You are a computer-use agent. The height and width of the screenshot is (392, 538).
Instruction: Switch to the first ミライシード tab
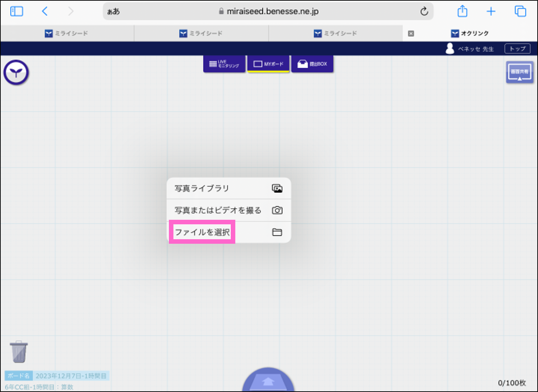tap(67, 33)
